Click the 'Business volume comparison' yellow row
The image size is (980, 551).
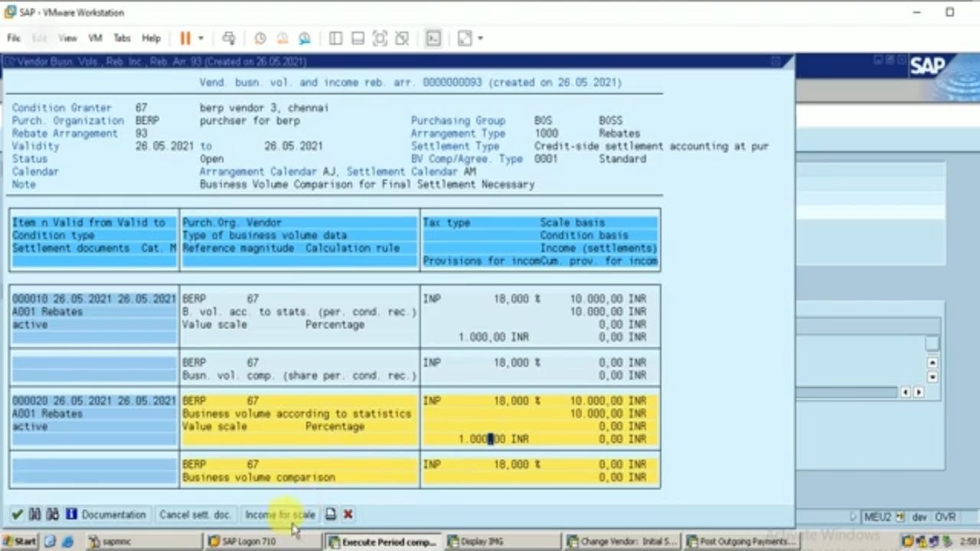[259, 478]
